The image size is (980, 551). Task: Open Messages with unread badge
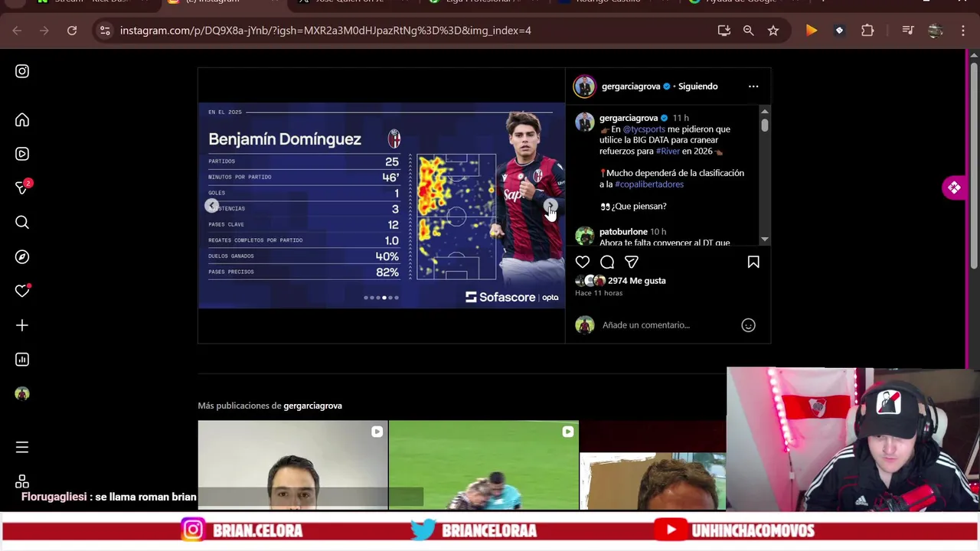click(23, 187)
